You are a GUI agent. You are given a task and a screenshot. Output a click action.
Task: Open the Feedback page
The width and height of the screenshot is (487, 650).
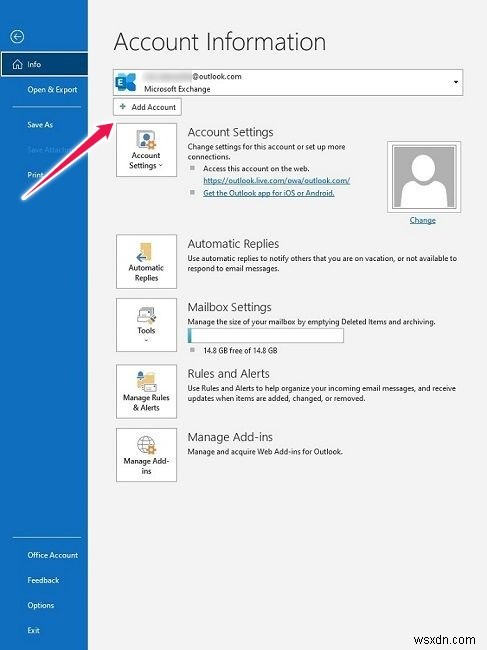pyautogui.click(x=43, y=580)
